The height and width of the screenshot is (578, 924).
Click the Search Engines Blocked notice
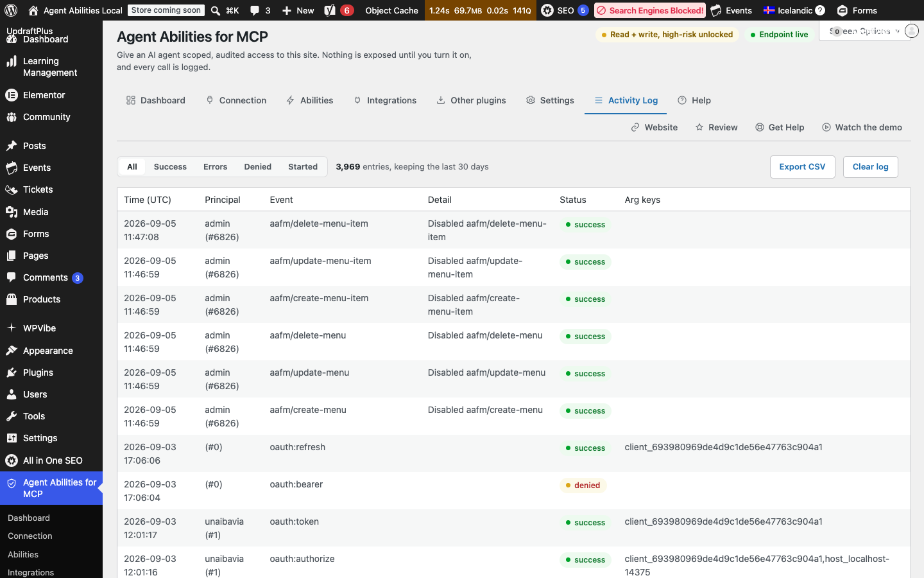coord(649,10)
